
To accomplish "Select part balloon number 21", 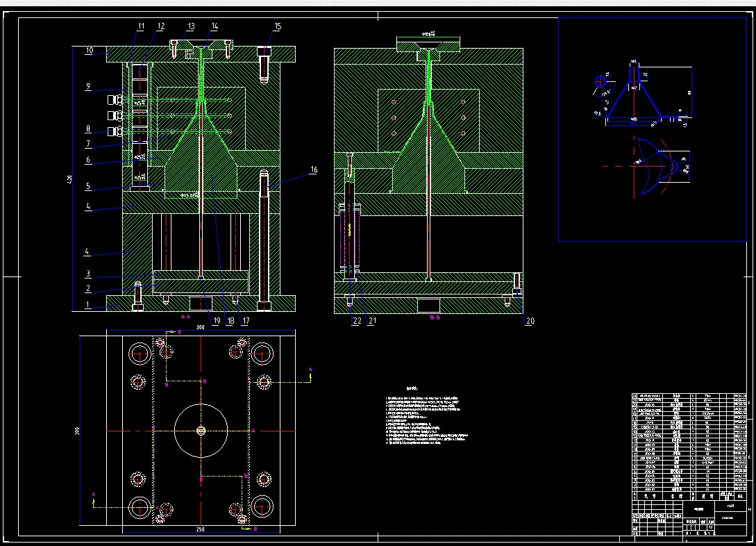I will 371,321.
